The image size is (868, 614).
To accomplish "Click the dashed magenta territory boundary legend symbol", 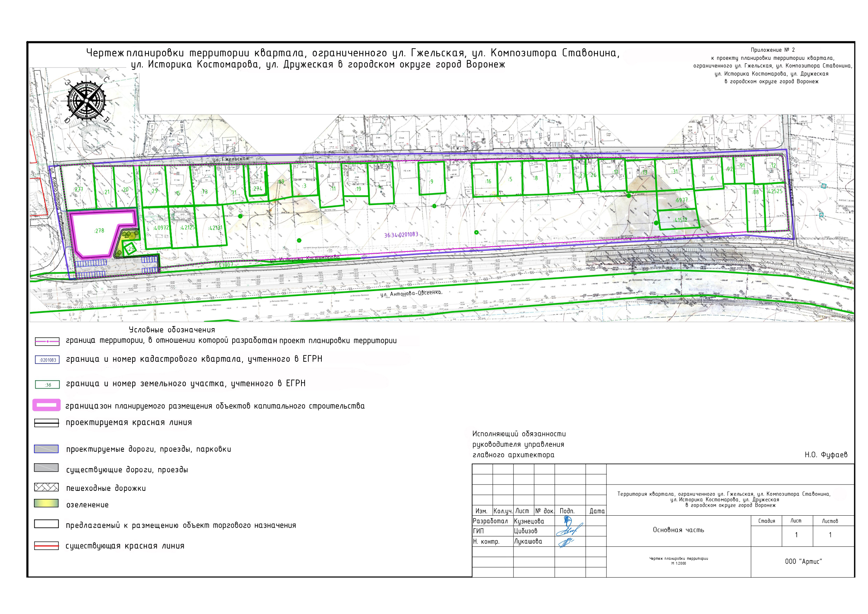I will click(x=47, y=341).
